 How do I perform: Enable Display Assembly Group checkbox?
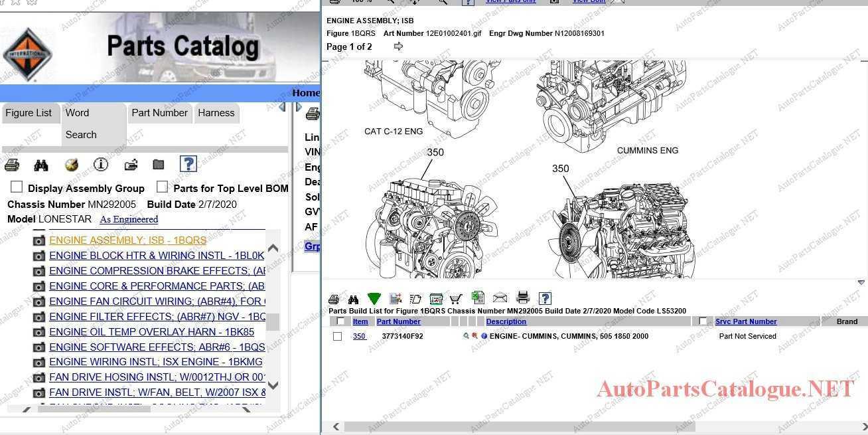coord(17,187)
